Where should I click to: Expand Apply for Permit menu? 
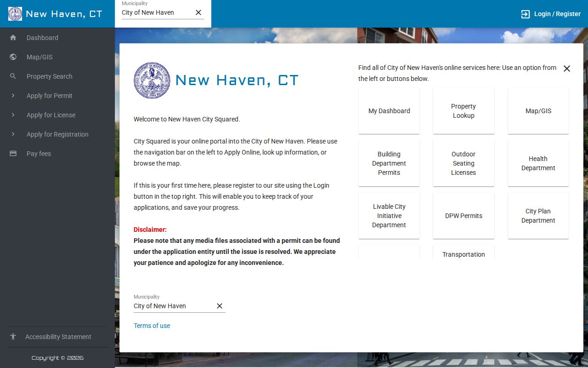click(57, 96)
